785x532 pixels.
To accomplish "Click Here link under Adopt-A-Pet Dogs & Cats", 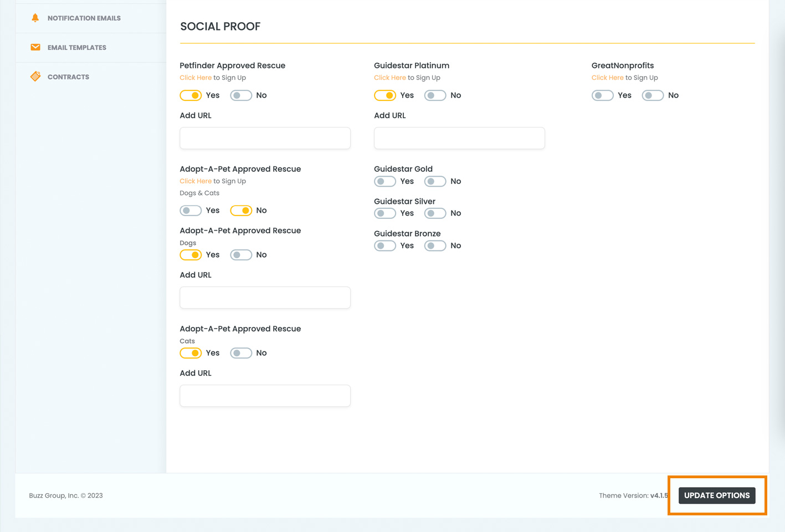I will [x=196, y=181].
